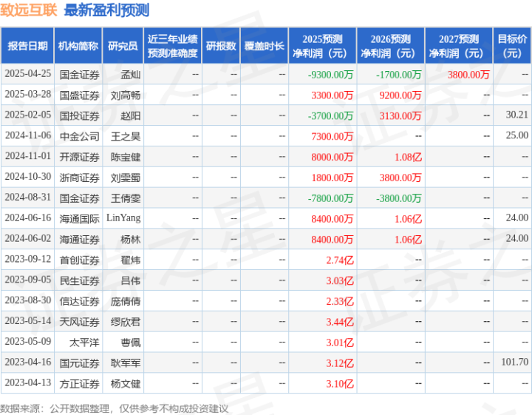Click institution 开源证券

[79, 158]
